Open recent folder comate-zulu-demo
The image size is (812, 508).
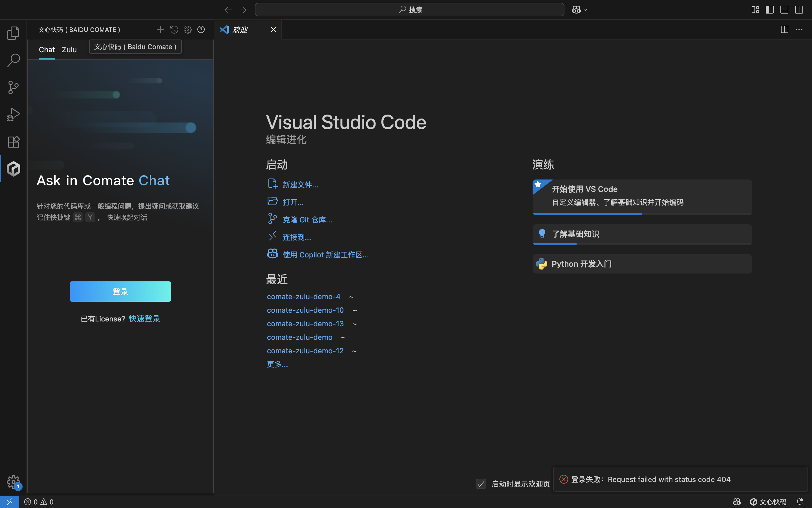coord(299,337)
